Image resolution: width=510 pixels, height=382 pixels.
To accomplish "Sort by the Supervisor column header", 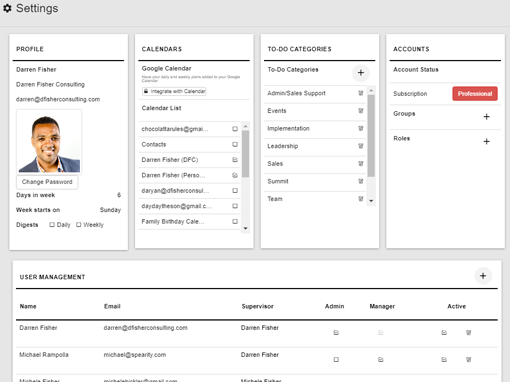I will click(x=257, y=306).
